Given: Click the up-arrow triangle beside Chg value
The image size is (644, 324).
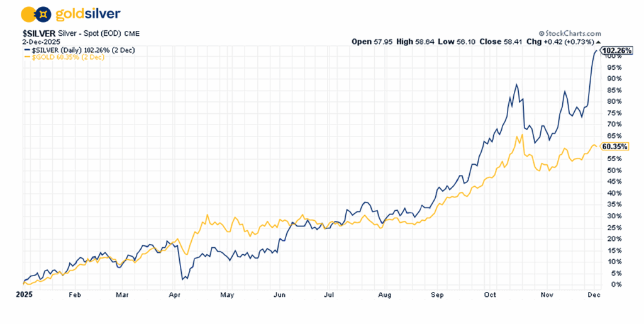Looking at the screenshot, I should 599,42.
